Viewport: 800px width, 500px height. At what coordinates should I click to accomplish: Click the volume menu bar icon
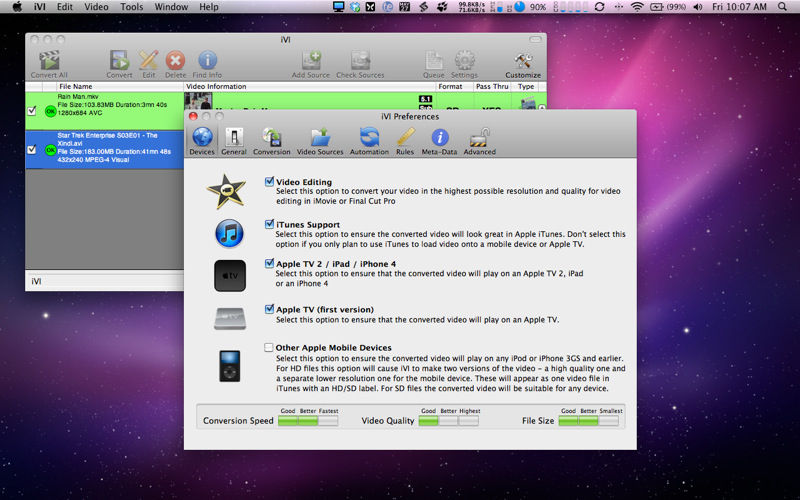[x=697, y=7]
